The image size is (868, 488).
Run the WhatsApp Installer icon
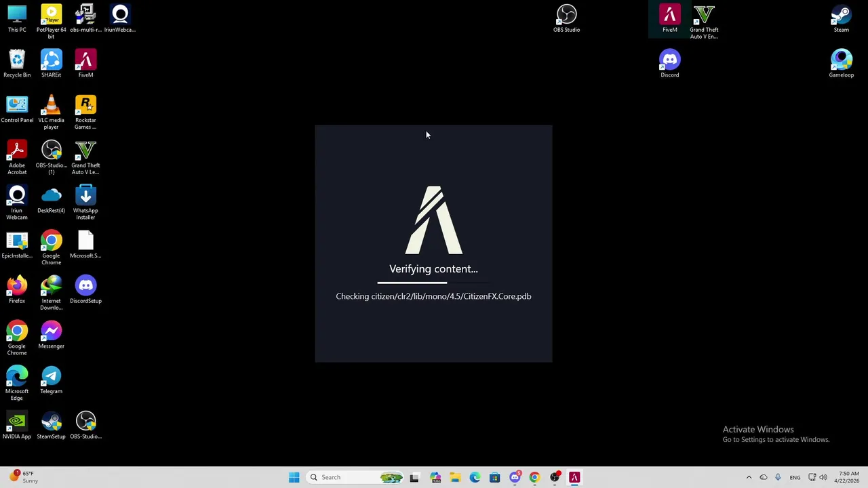(85, 203)
